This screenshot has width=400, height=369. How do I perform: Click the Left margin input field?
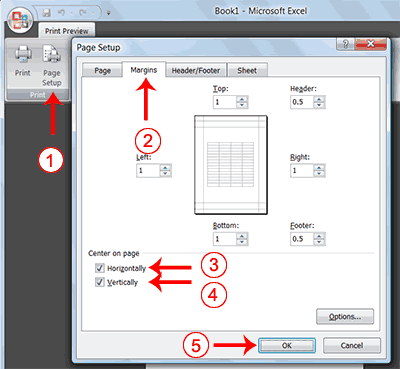pos(148,170)
